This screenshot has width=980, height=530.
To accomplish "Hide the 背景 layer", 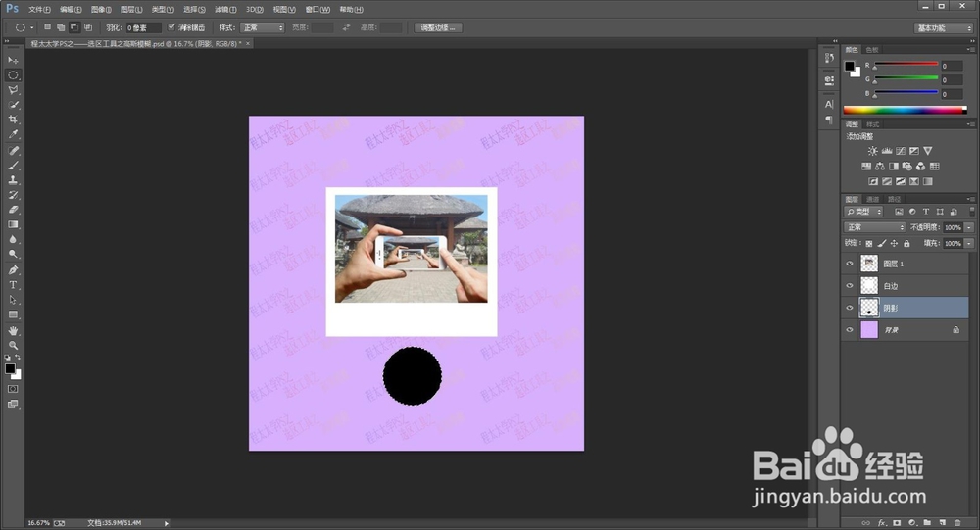I will [x=850, y=330].
